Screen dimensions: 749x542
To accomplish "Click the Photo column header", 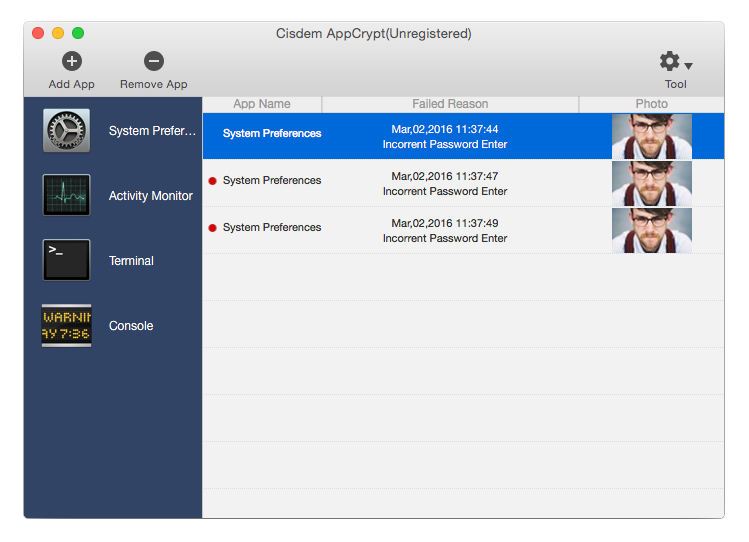I will point(652,104).
